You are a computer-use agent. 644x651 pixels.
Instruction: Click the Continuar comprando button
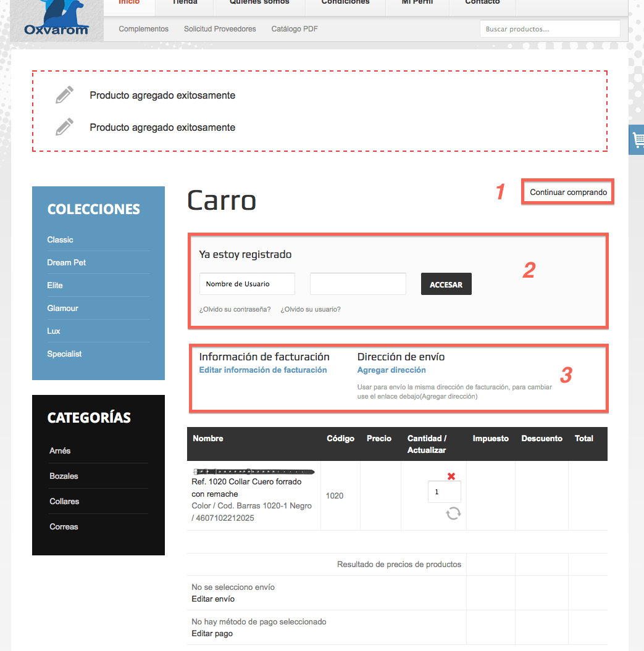(x=568, y=192)
